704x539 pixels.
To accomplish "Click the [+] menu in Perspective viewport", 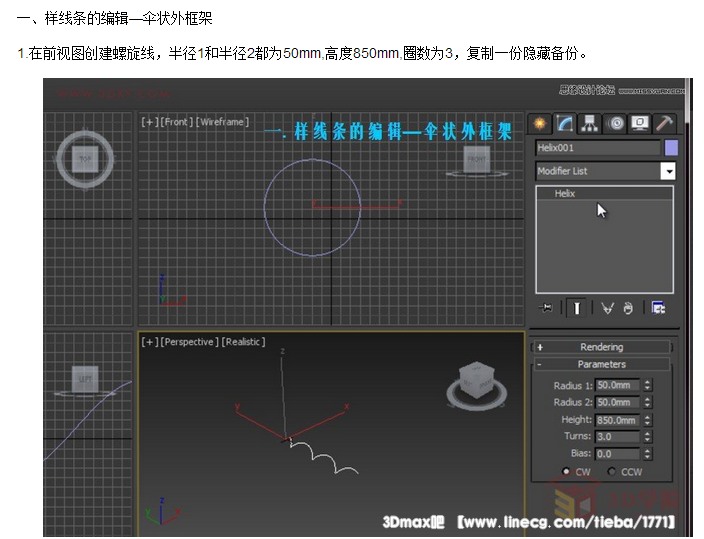I will [x=150, y=342].
